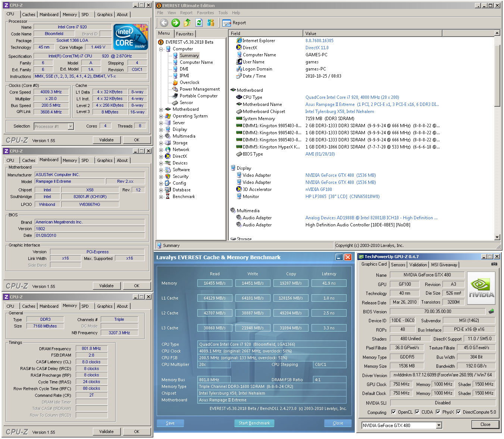This screenshot has height=439, width=504.
Task: Click the 3D Accelerator icon in list
Action: click(x=239, y=189)
